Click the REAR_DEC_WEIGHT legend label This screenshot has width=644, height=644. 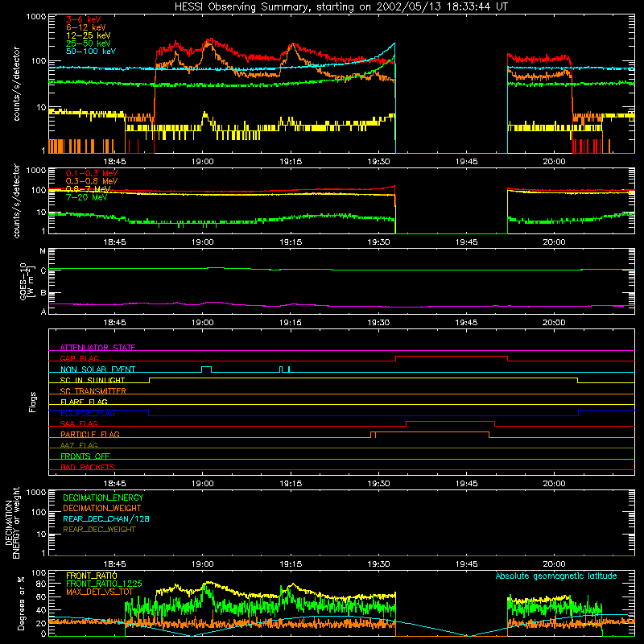(99, 530)
